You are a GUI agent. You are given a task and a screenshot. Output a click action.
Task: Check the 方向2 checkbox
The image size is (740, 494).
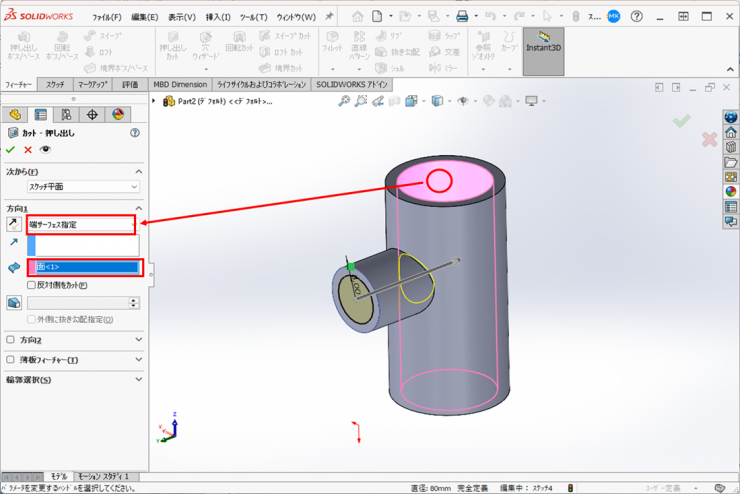coord(11,340)
